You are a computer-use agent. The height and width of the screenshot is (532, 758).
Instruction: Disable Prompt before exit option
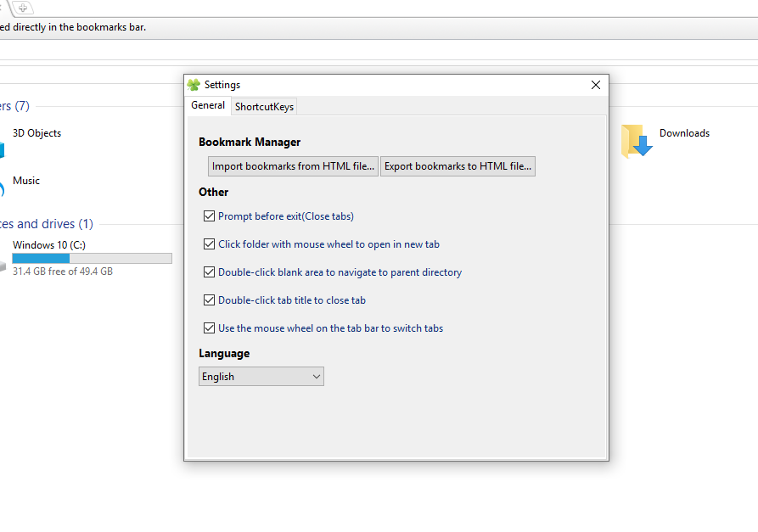(x=210, y=216)
